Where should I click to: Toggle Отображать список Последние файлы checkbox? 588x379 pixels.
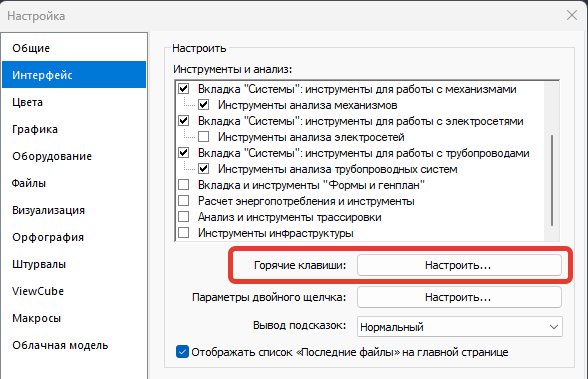[x=182, y=352]
